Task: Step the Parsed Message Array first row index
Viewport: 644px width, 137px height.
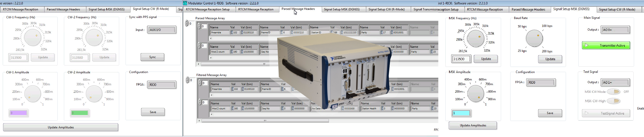Action: (x=199, y=26)
